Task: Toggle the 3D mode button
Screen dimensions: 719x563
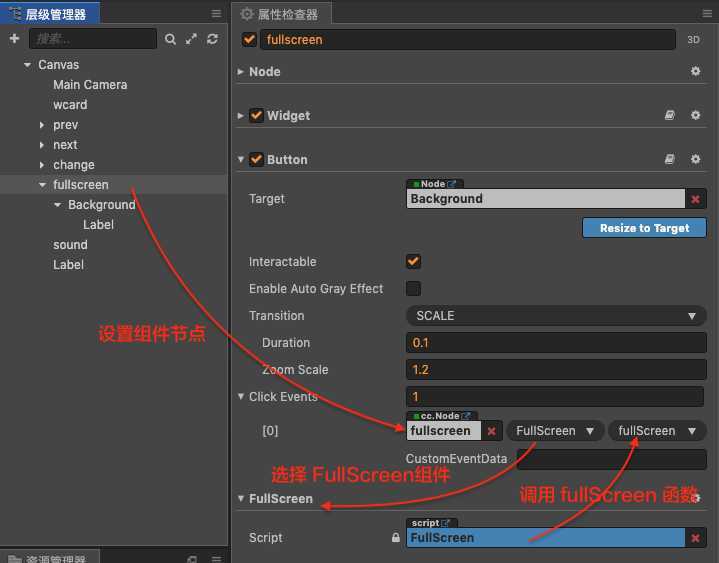Action: click(x=693, y=40)
